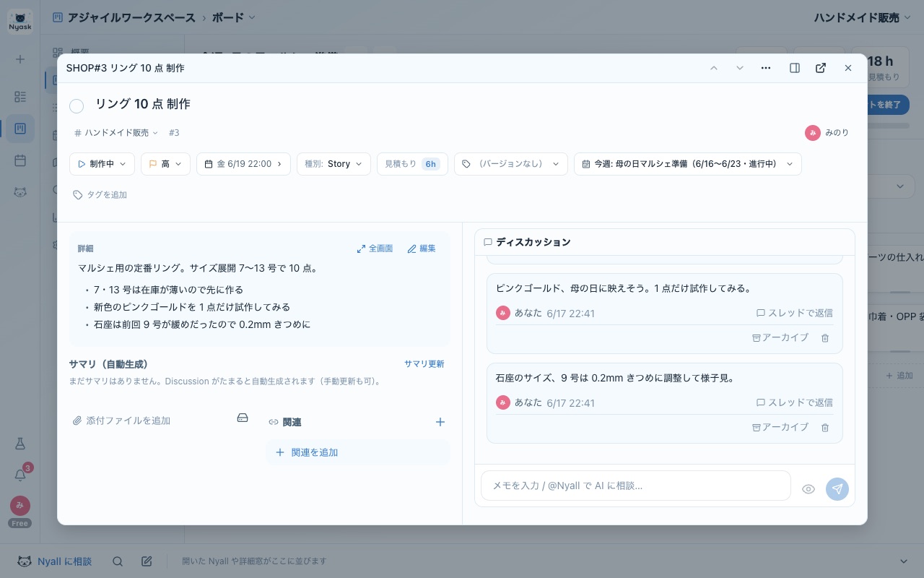Expand bottom bar with chevron at right

[x=904, y=561]
